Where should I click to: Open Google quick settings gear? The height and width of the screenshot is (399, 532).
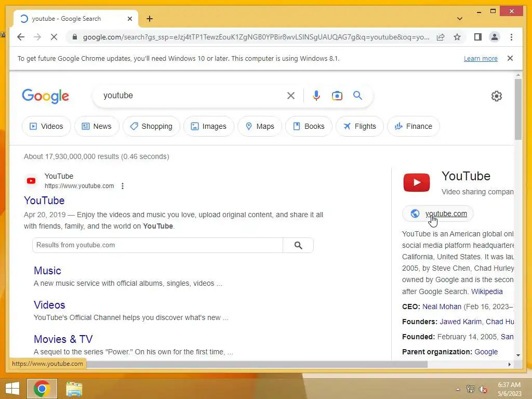click(496, 96)
